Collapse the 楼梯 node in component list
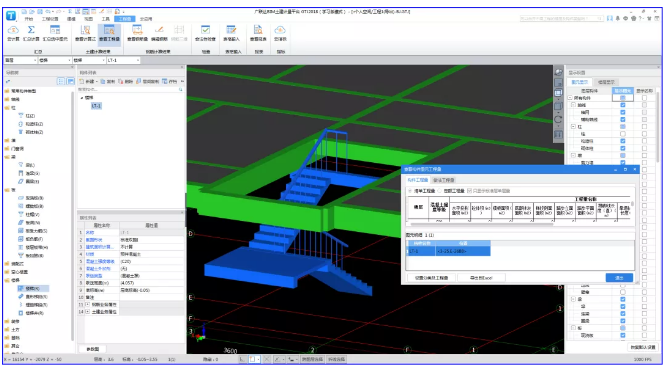The image size is (666, 367). [82, 98]
